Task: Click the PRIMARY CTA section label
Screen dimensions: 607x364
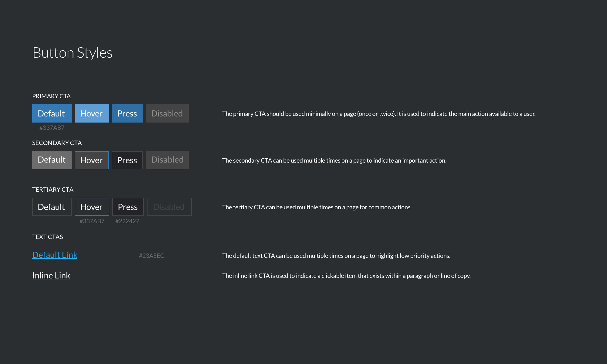Action: [51, 96]
